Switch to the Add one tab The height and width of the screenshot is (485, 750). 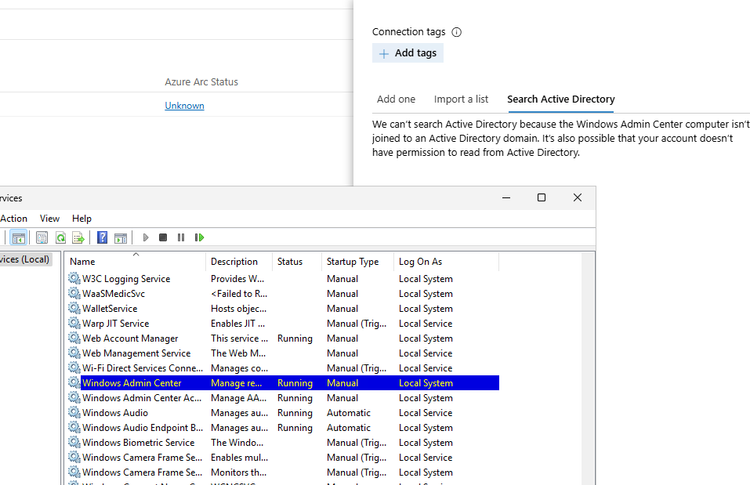click(396, 99)
